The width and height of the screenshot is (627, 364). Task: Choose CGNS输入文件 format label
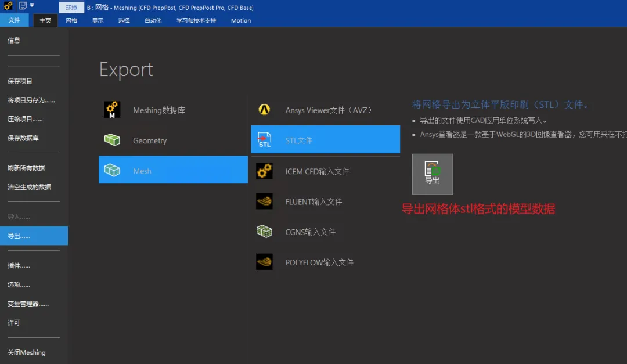pyautogui.click(x=310, y=232)
